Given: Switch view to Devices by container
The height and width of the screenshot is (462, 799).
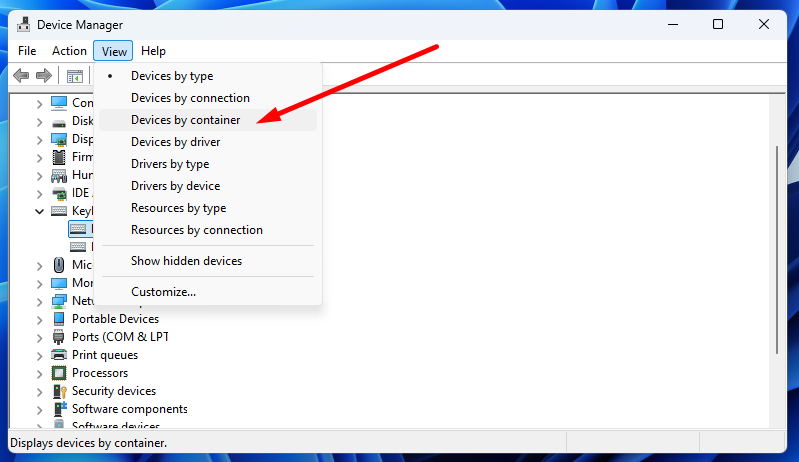Looking at the screenshot, I should pos(185,120).
